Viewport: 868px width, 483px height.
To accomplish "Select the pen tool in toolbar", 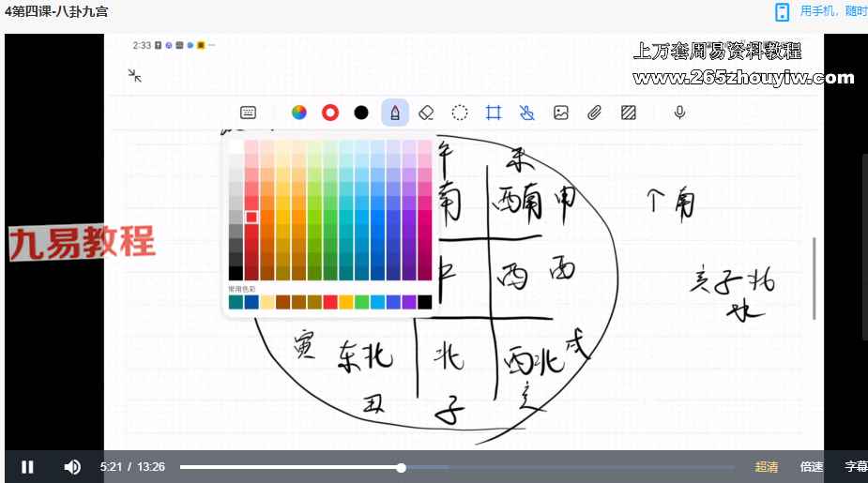I will (x=395, y=113).
